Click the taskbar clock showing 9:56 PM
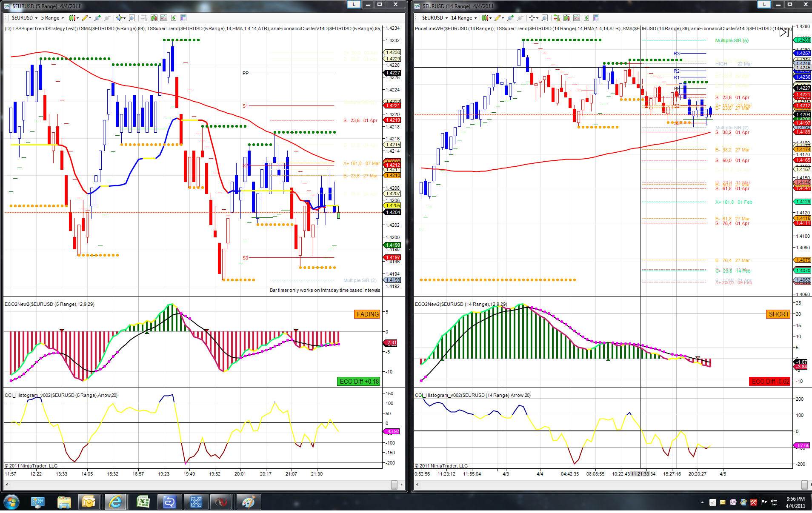The height and width of the screenshot is (513, 812). [x=795, y=502]
